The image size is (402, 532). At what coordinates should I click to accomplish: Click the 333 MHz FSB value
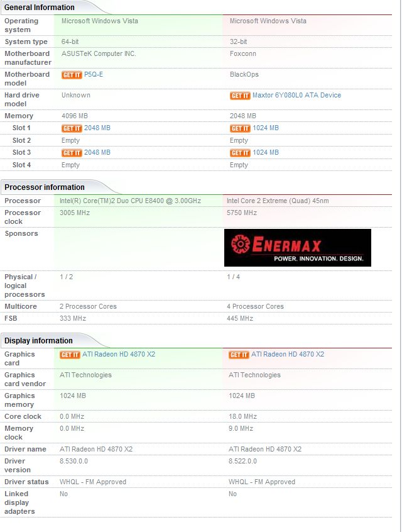[73, 318]
